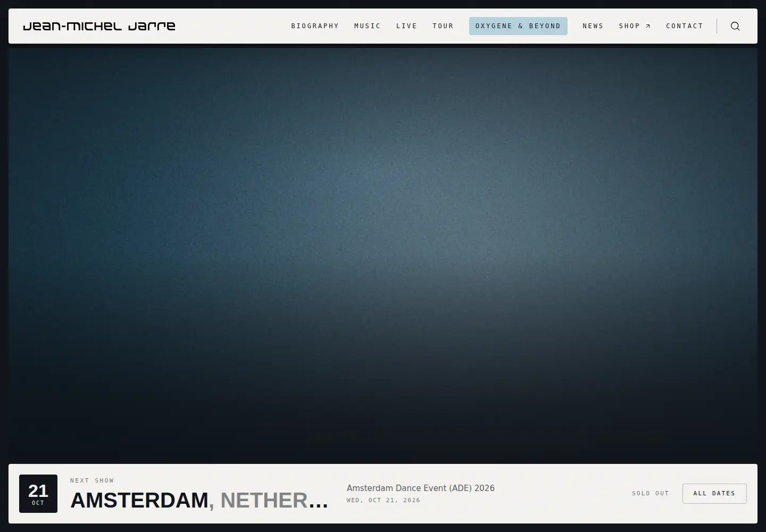Open the Amsterdam, Netherlands show heading

click(199, 501)
